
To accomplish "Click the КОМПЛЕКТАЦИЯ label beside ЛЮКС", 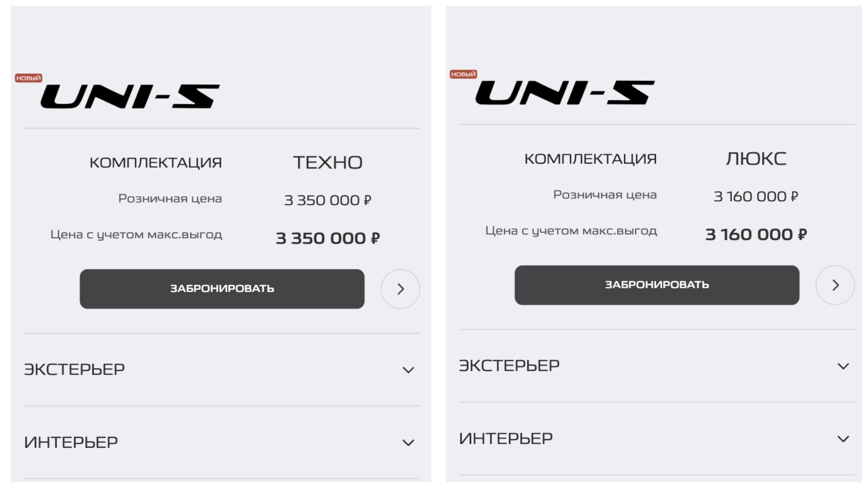I will coord(590,159).
